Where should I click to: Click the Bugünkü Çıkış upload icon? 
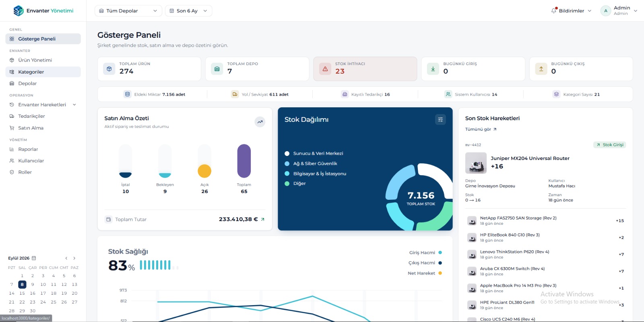tap(541, 69)
